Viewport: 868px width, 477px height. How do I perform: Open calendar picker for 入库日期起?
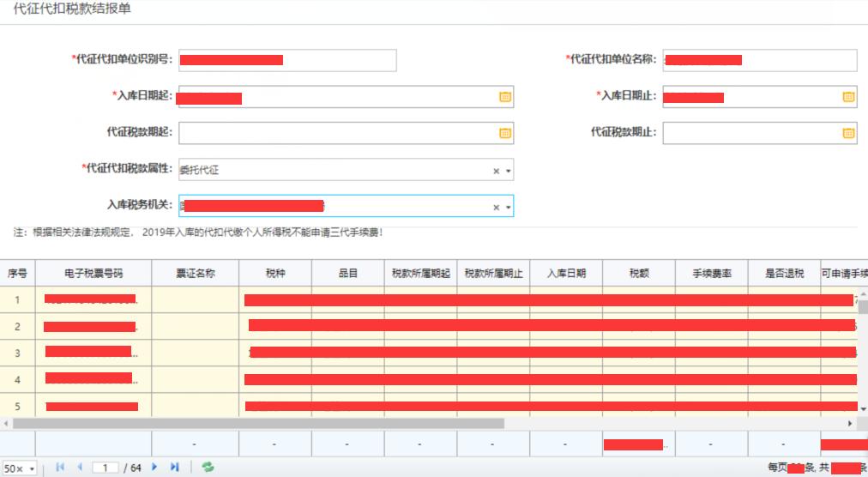pyautogui.click(x=505, y=97)
